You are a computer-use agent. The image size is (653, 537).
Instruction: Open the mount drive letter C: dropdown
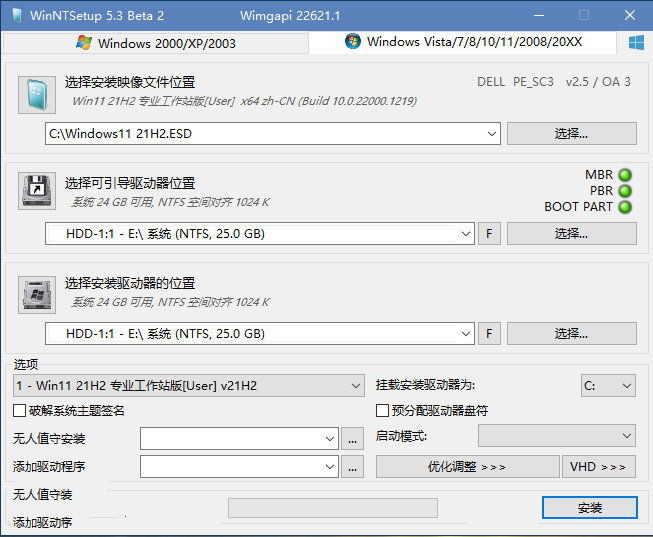point(608,385)
